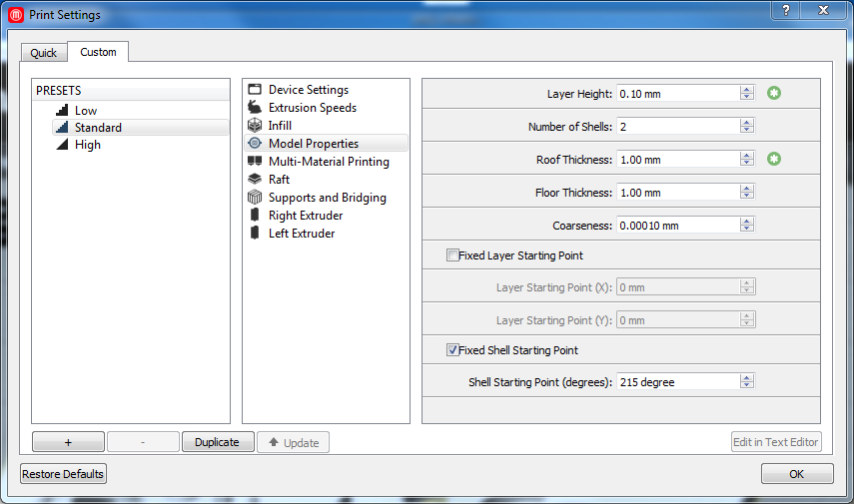The image size is (854, 504).
Task: Click the Raft layers icon
Action: (255, 179)
